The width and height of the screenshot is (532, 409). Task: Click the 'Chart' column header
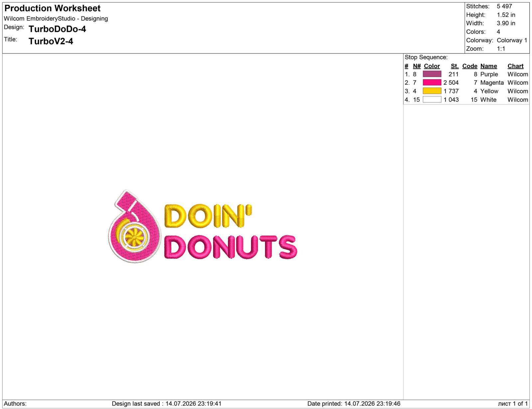[515, 66]
